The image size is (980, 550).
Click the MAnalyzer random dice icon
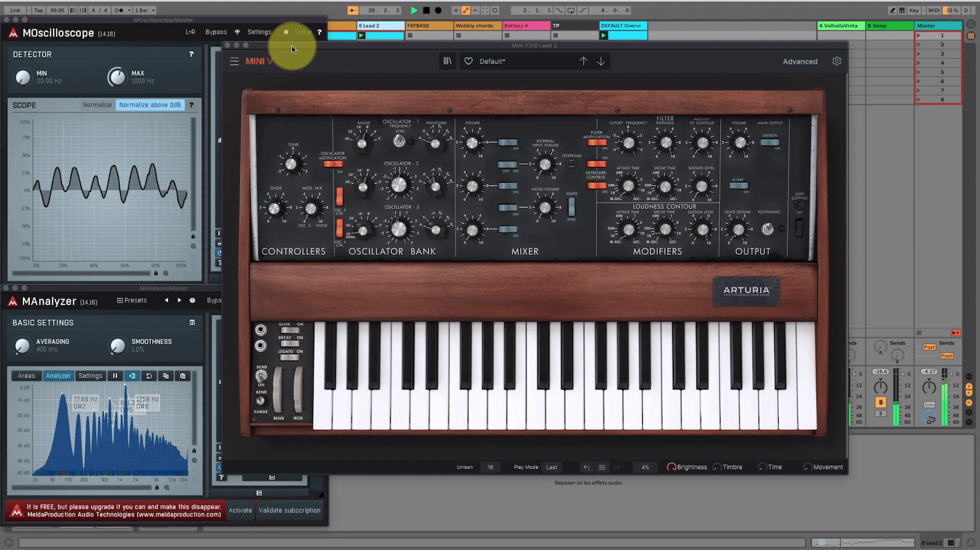[193, 300]
